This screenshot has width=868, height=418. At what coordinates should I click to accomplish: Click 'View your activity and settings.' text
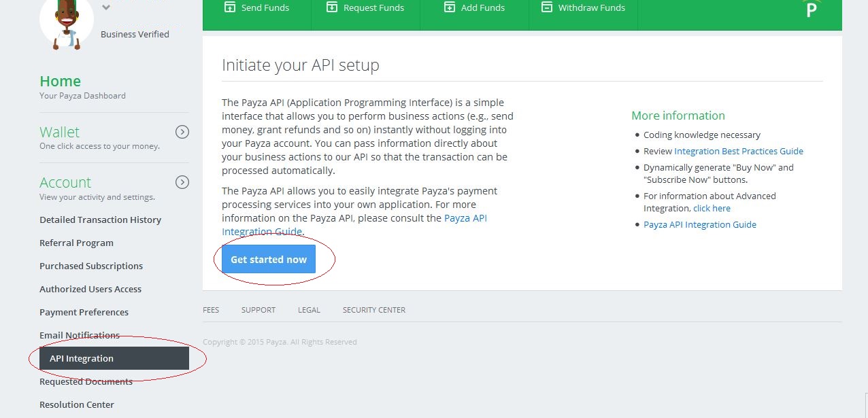[97, 197]
